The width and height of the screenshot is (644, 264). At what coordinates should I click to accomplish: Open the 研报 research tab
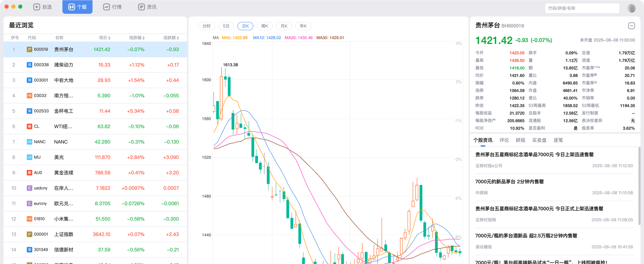[520, 140]
